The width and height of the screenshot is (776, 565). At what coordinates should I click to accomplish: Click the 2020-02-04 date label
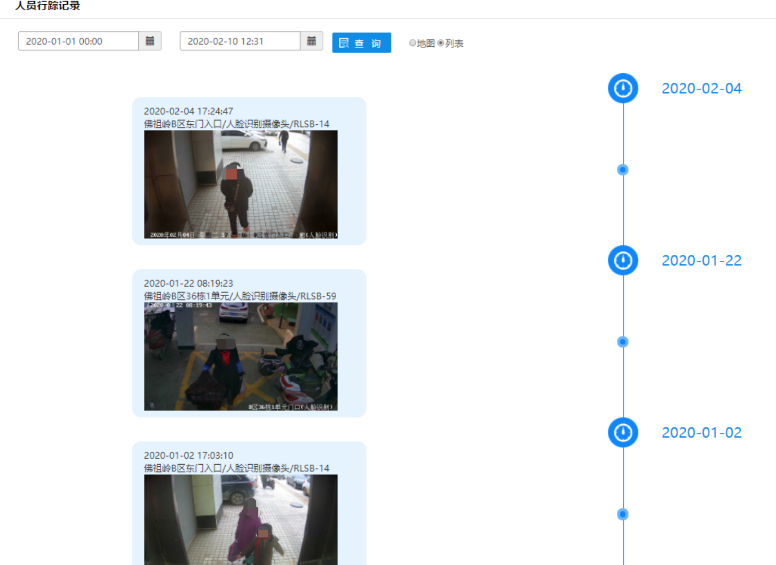pos(701,88)
